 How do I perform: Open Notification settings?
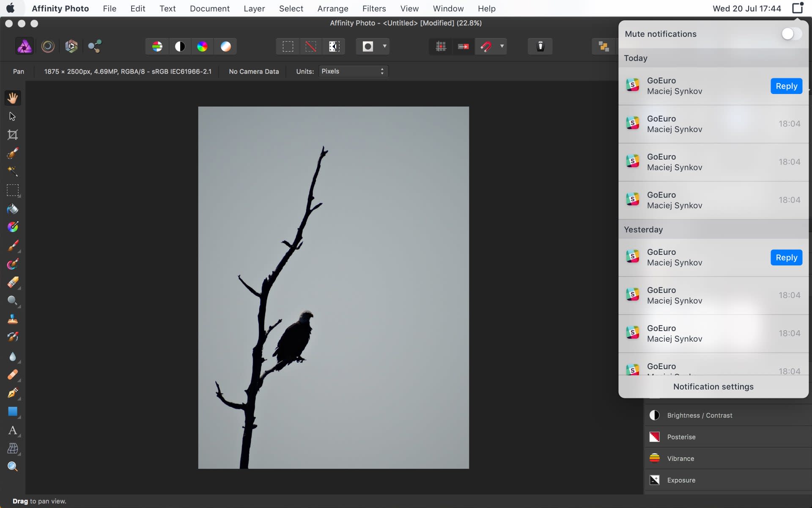click(714, 386)
